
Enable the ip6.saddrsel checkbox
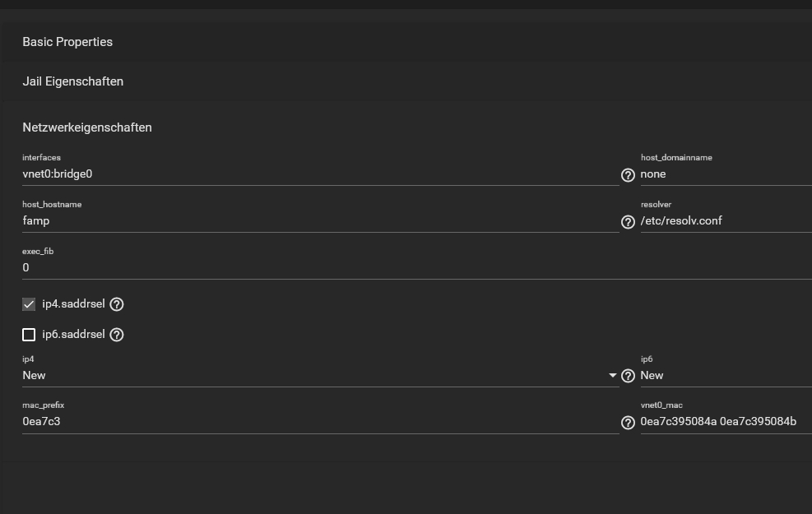tap(29, 335)
